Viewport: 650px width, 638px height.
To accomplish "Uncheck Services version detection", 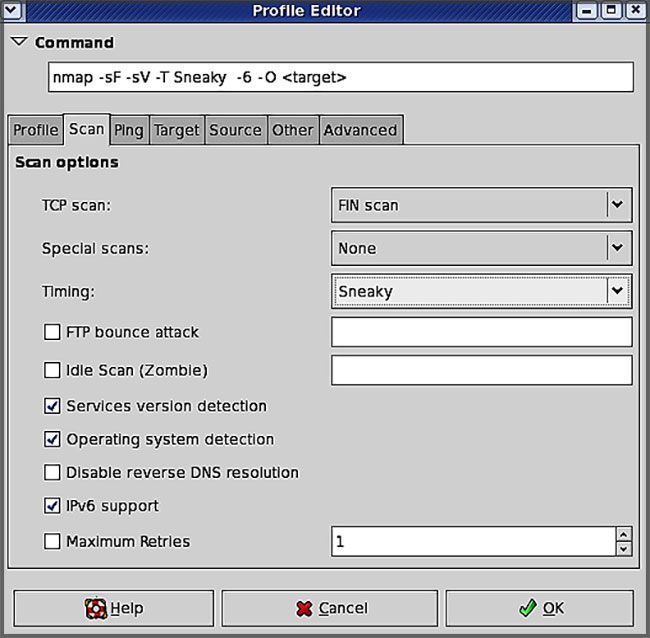I will [52, 406].
